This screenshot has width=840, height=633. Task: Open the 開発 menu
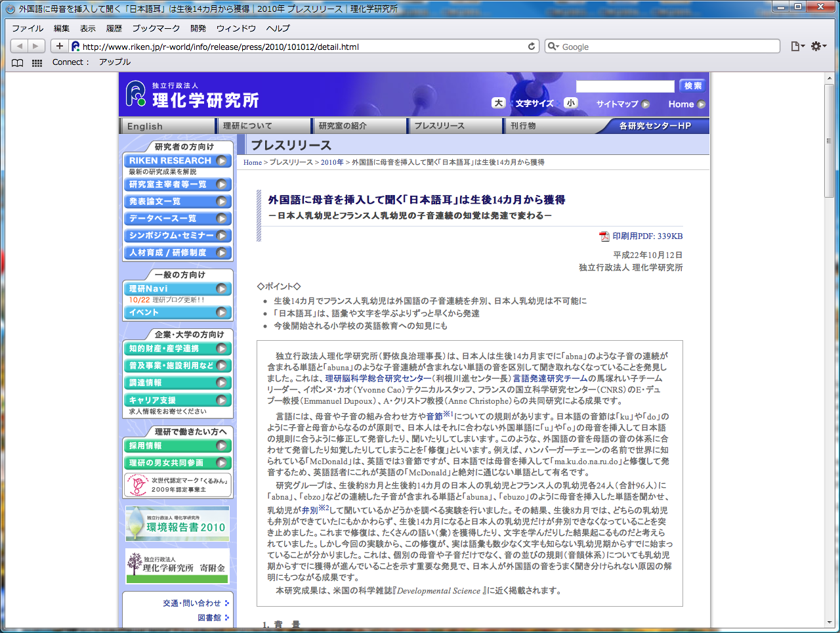tap(198, 28)
